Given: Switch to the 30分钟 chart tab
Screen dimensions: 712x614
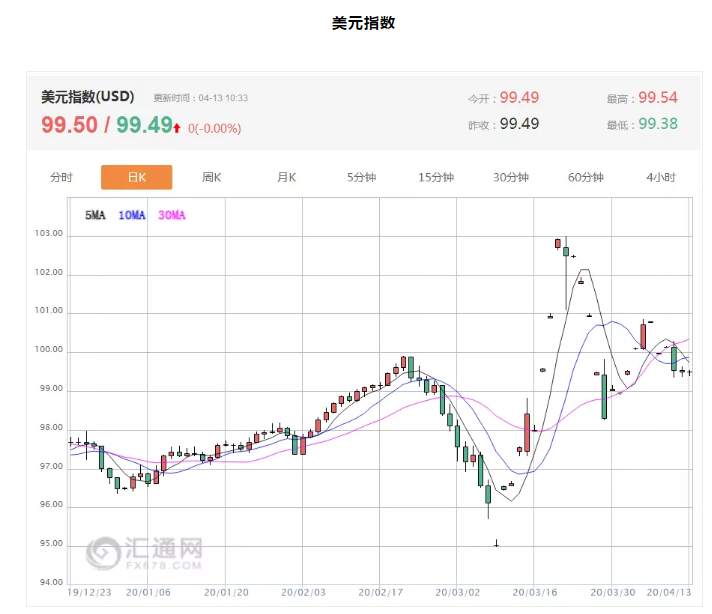Looking at the screenshot, I should [x=511, y=178].
